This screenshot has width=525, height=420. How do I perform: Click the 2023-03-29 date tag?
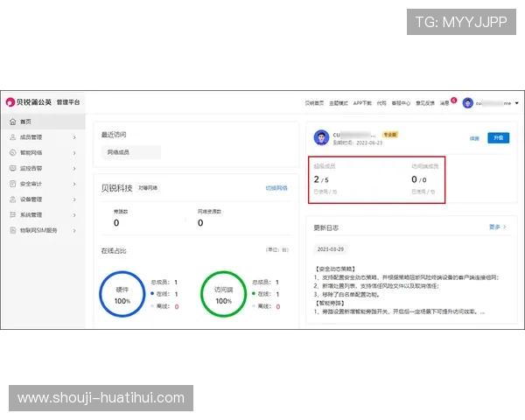point(331,249)
